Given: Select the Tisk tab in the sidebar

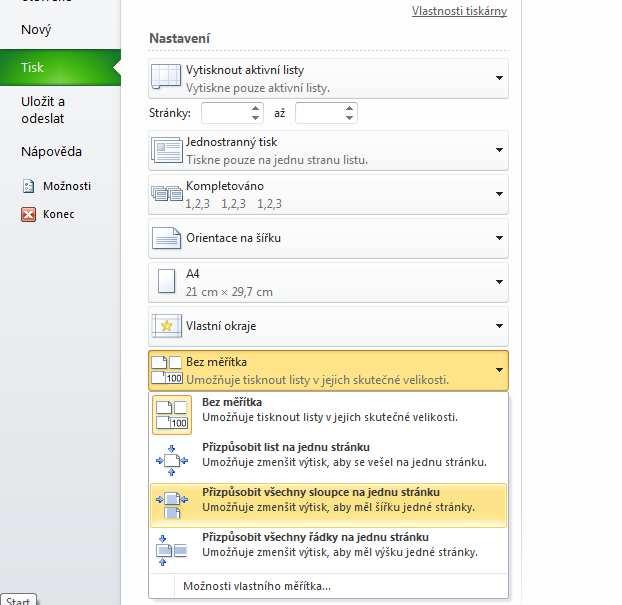Looking at the screenshot, I should tap(60, 67).
